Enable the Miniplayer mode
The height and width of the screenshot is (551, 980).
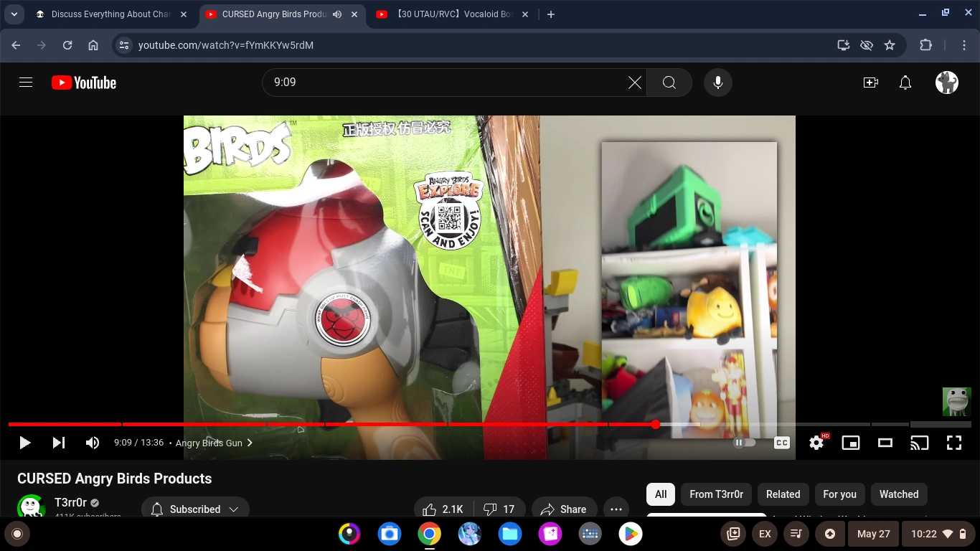click(x=850, y=443)
